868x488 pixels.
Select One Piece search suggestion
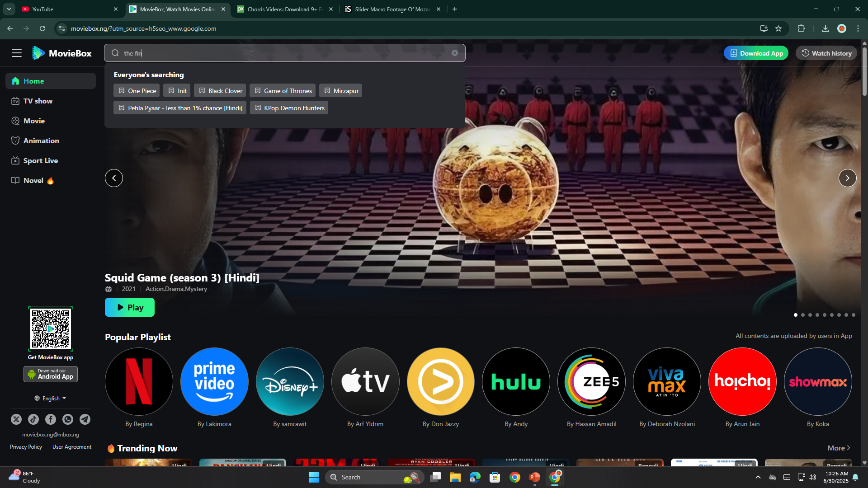[x=137, y=91]
